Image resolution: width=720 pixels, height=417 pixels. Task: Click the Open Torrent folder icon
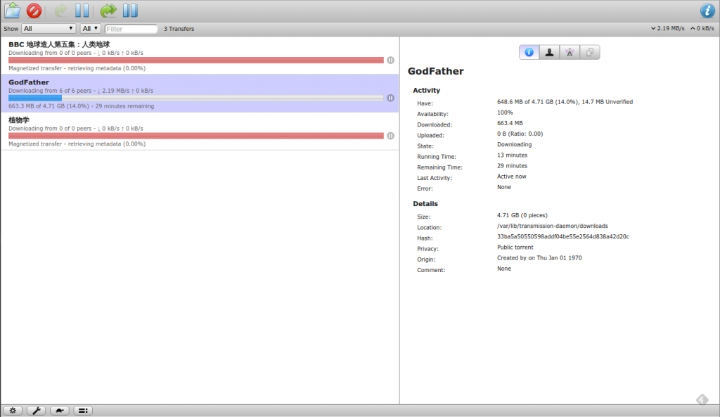point(13,11)
